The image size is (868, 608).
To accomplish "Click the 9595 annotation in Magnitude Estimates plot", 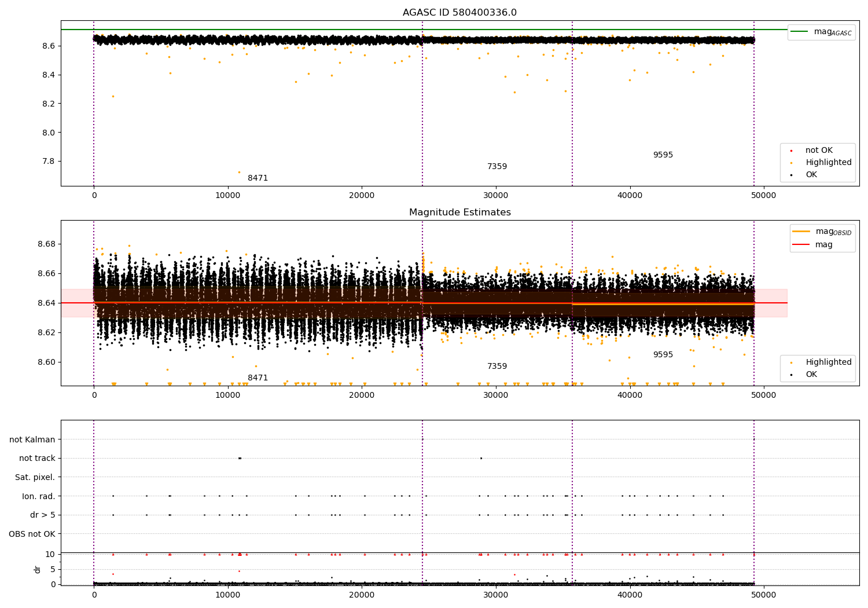I will point(663,355).
